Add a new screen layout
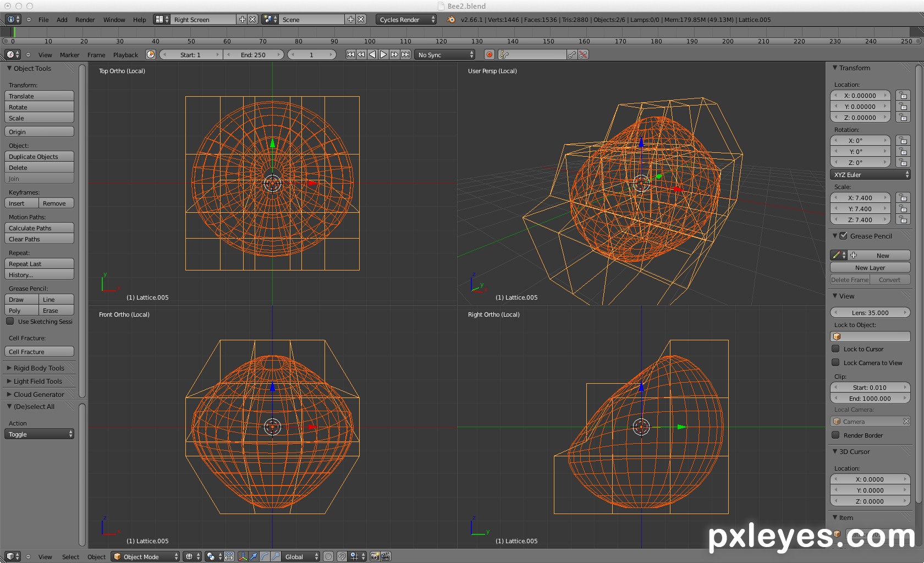This screenshot has height=563, width=924. click(242, 19)
